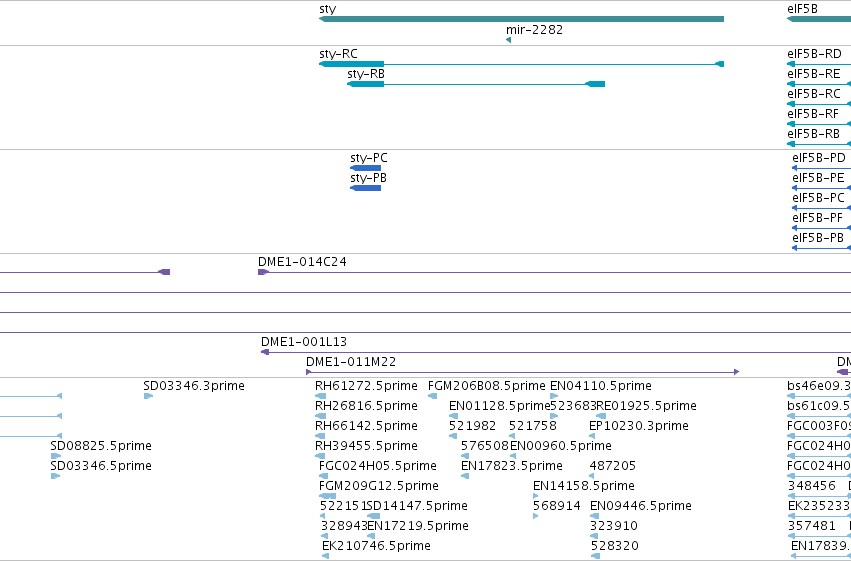
Task: Click the FGM206B08.5prime EST label
Action: [x=487, y=386]
